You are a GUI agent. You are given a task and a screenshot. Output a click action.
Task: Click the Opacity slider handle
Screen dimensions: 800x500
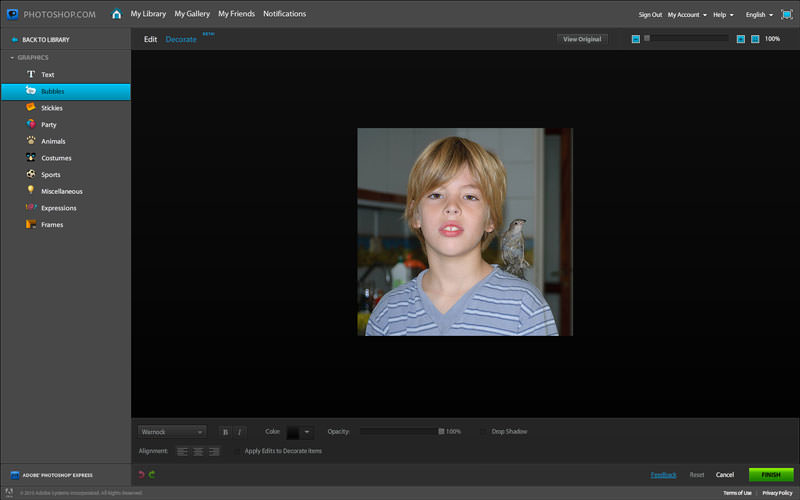(x=441, y=432)
